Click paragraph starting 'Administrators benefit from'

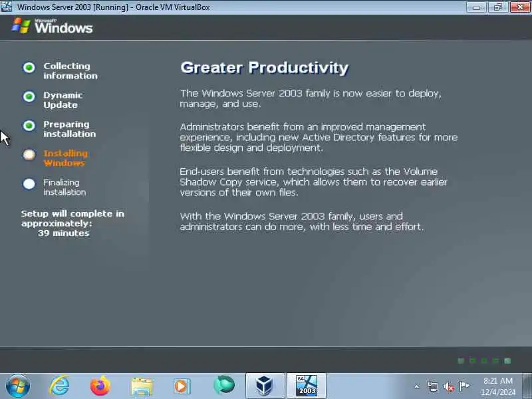click(x=319, y=137)
